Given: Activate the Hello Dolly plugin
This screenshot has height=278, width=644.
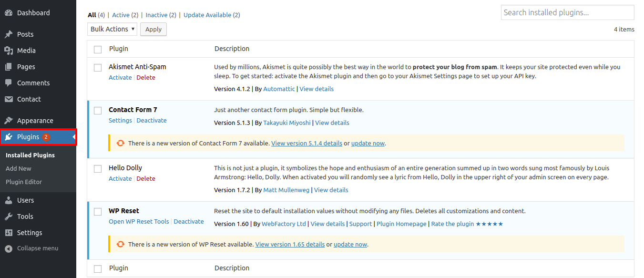Looking at the screenshot, I should (120, 178).
